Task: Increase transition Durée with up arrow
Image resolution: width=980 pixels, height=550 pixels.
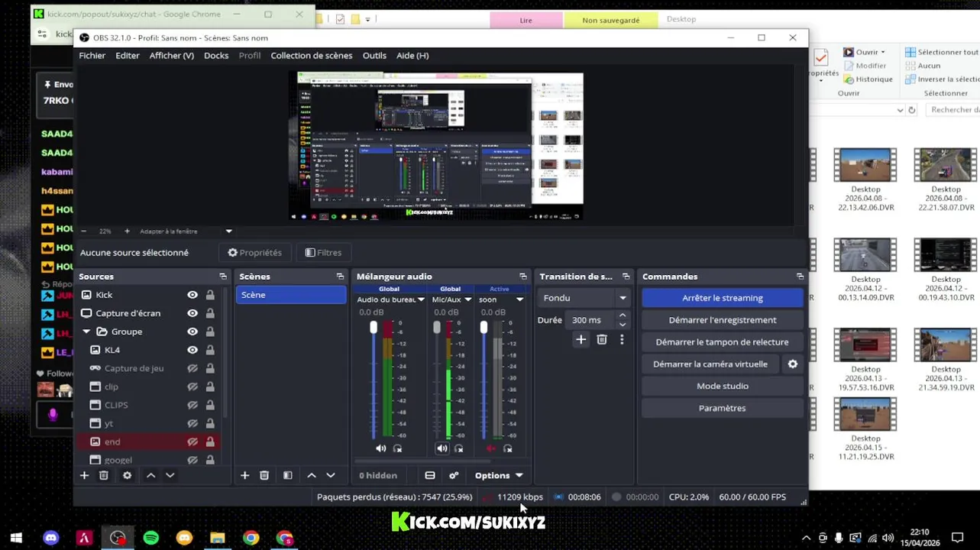Action: point(623,315)
